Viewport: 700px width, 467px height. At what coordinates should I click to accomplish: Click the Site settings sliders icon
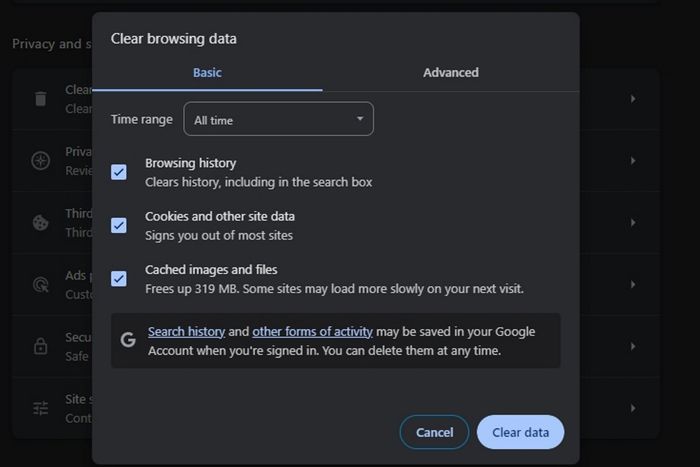click(x=41, y=408)
